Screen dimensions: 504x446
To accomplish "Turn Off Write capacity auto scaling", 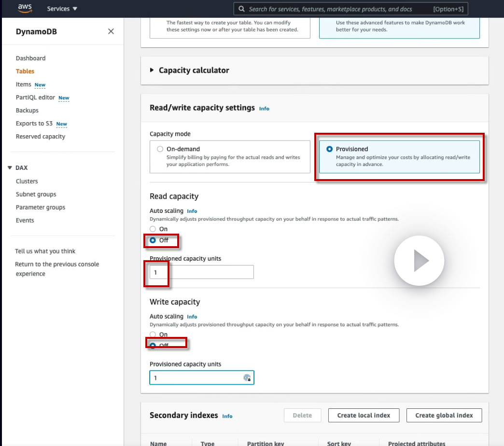I will click(153, 346).
